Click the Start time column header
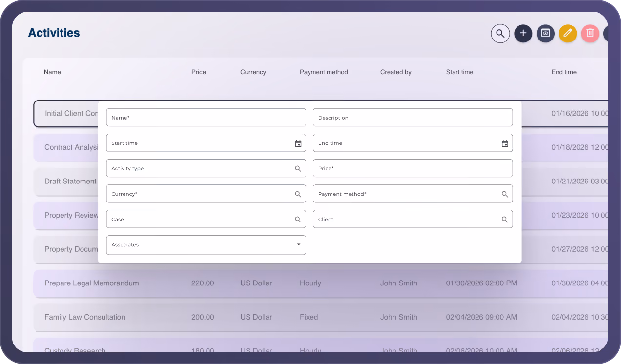The image size is (621, 364). [459, 72]
